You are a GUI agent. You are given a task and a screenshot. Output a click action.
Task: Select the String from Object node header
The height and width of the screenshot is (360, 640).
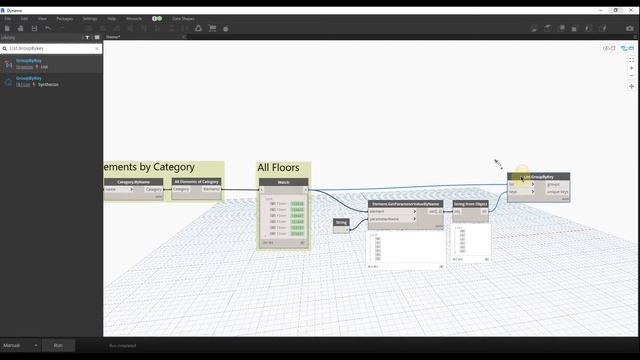coord(470,204)
